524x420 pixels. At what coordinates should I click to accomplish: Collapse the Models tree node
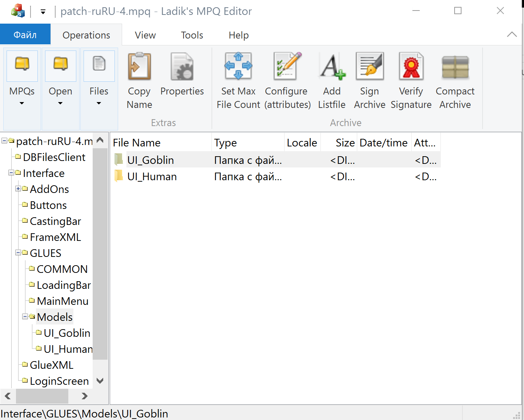point(25,316)
